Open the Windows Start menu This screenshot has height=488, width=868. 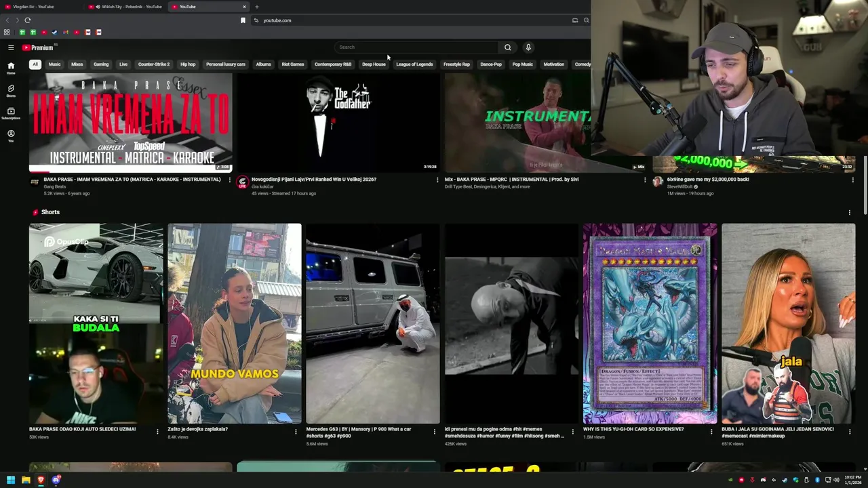point(10,480)
